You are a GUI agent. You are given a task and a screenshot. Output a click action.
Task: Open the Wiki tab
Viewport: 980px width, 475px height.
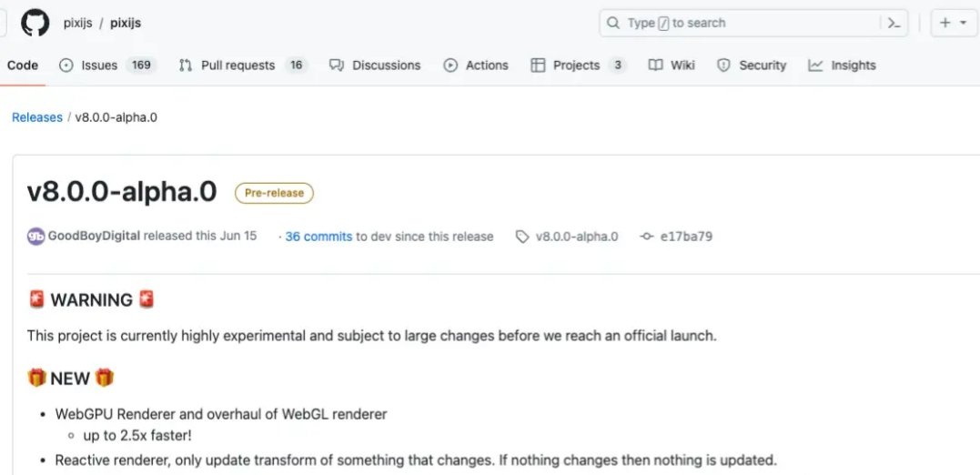tap(672, 66)
